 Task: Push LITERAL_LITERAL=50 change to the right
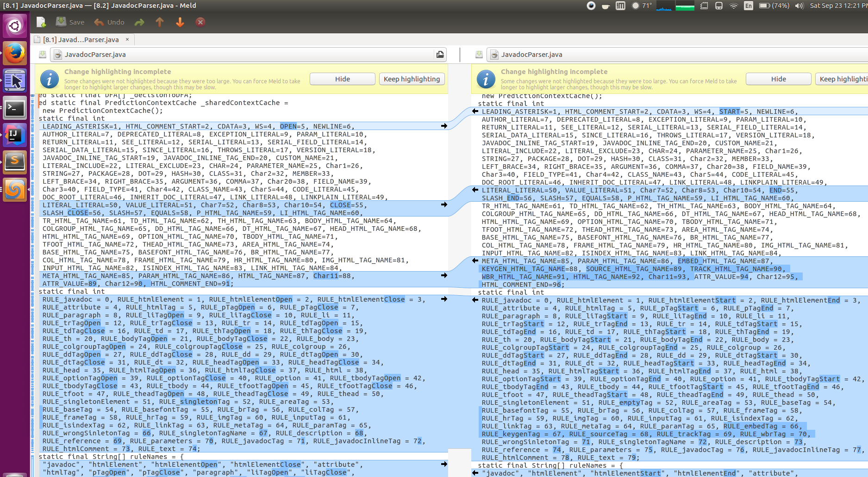tap(444, 204)
